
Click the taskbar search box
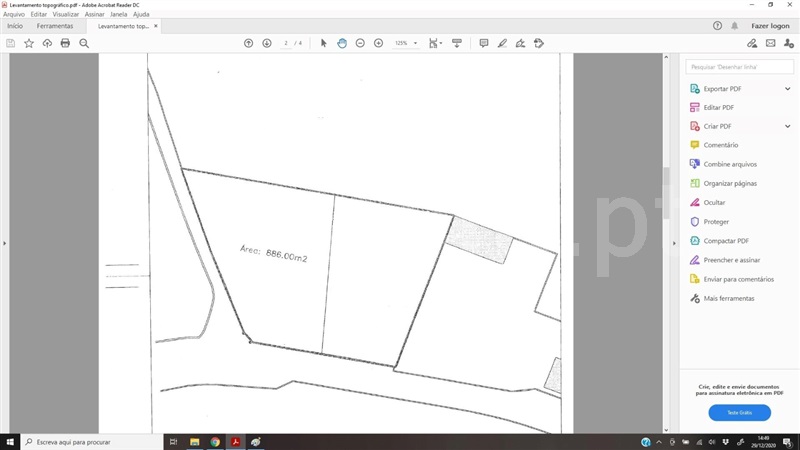92,442
